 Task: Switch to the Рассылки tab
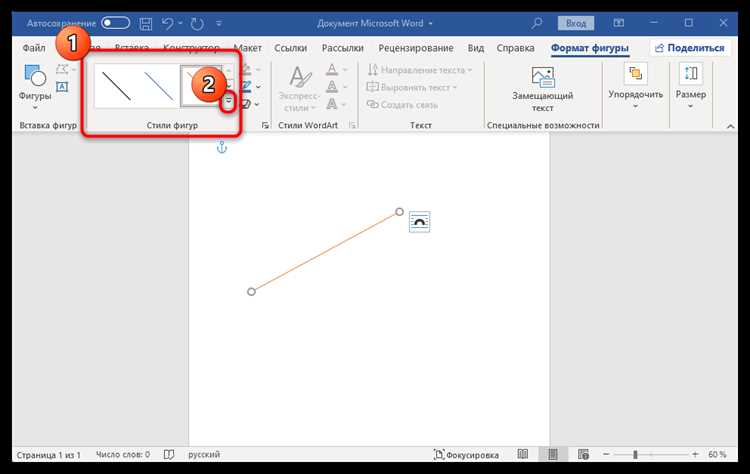pyautogui.click(x=342, y=48)
